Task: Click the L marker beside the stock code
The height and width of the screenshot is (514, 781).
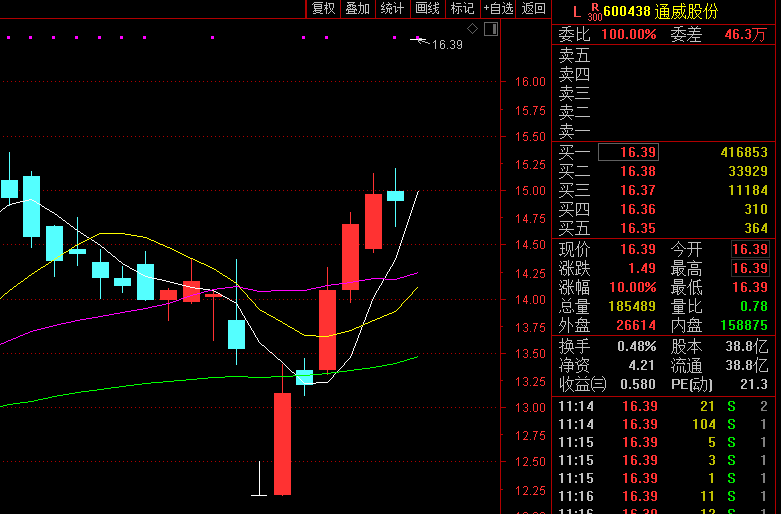Action: 577,12
